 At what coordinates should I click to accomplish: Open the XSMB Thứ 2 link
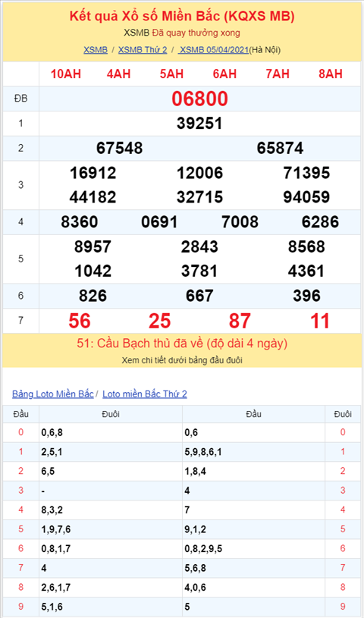[x=143, y=50]
